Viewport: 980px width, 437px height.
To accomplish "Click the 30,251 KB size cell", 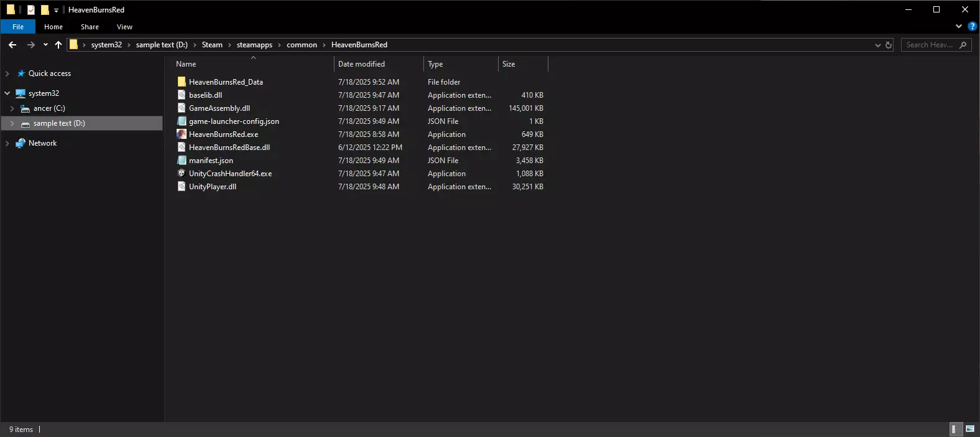I will pos(528,186).
